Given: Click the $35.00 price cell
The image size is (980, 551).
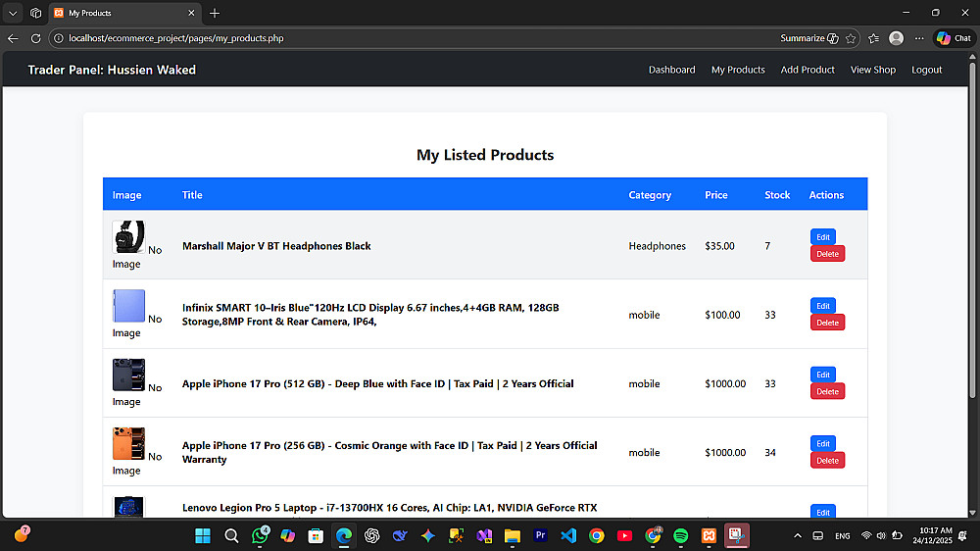Looking at the screenshot, I should (719, 246).
